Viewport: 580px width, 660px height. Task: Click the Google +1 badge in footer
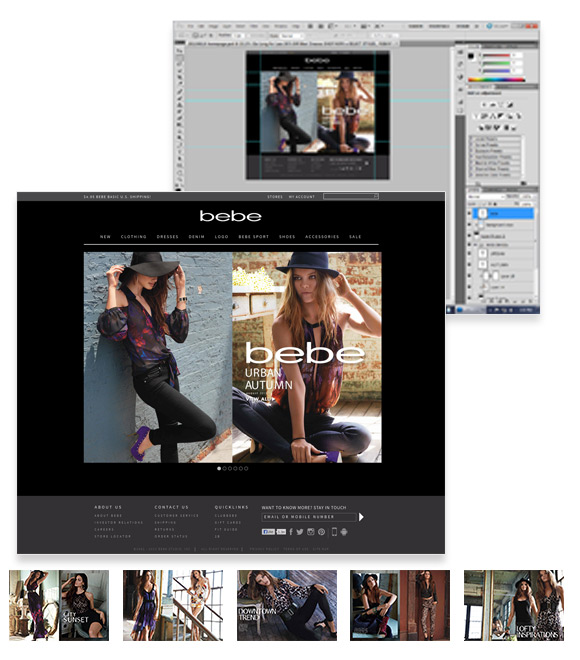coord(281,532)
